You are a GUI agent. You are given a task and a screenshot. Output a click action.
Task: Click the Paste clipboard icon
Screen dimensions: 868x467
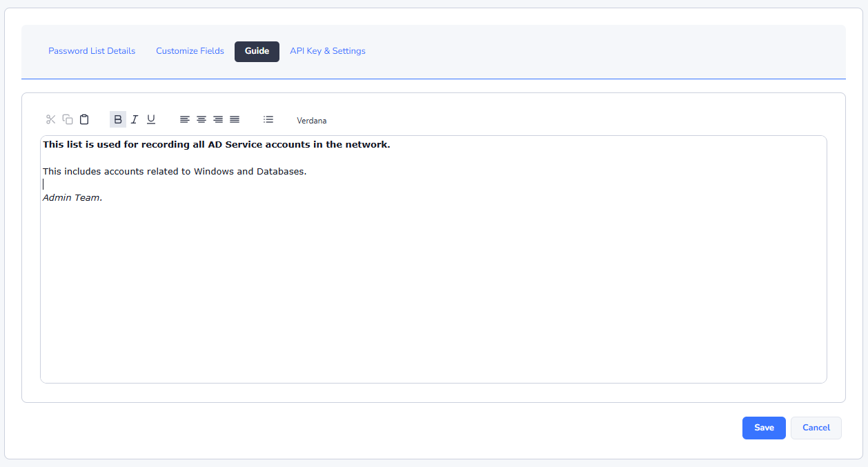[x=84, y=119]
